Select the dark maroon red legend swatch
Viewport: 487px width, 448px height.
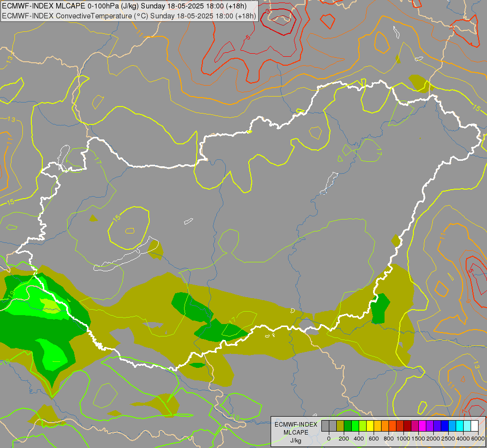(x=407, y=426)
